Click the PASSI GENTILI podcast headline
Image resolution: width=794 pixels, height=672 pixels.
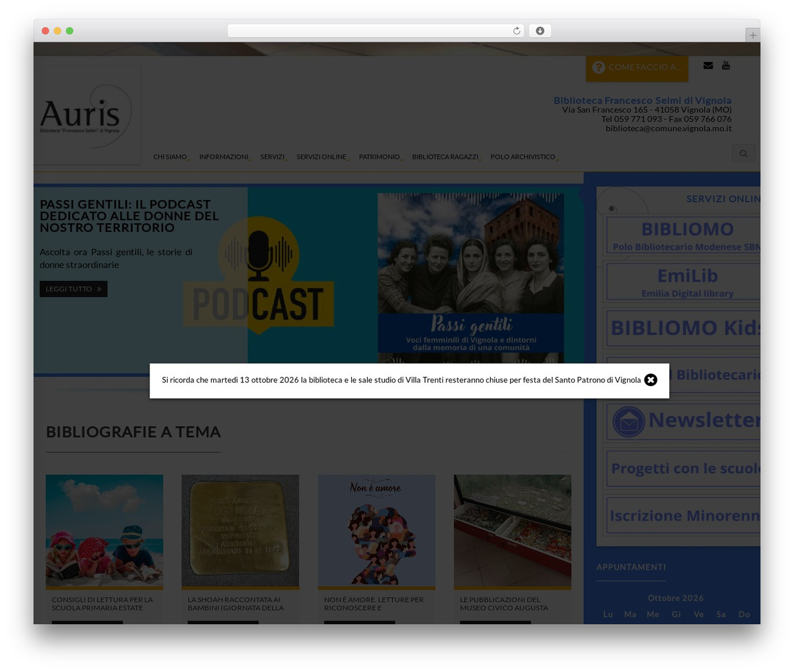(x=129, y=216)
